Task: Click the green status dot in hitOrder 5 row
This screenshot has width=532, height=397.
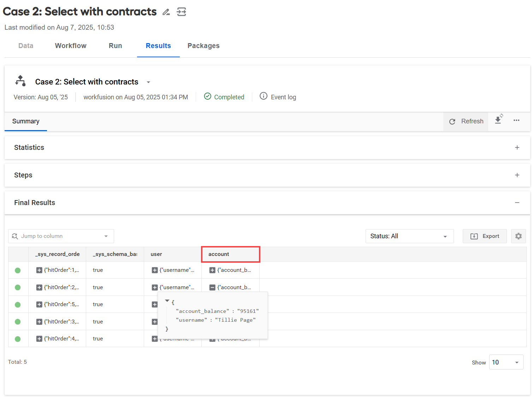Action: (18, 305)
